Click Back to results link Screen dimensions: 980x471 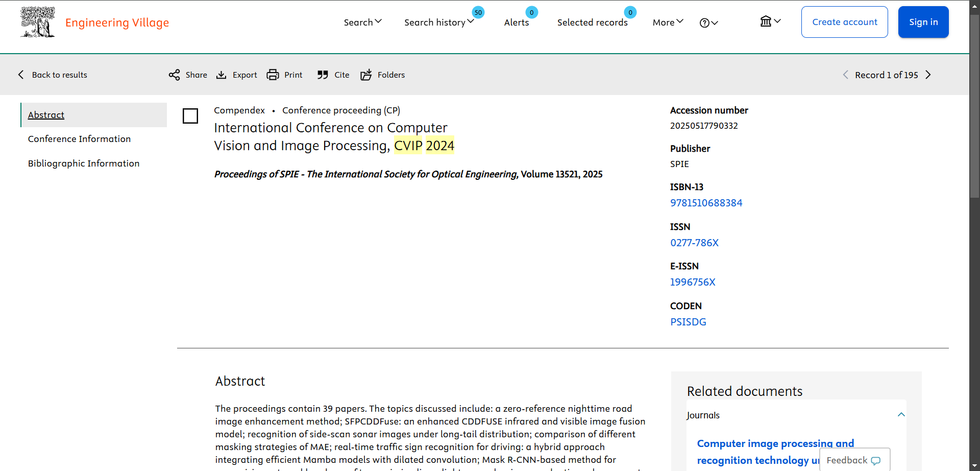tap(60, 75)
